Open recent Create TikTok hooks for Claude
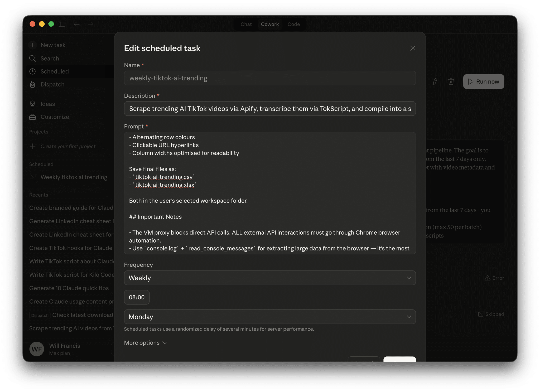 (71, 248)
